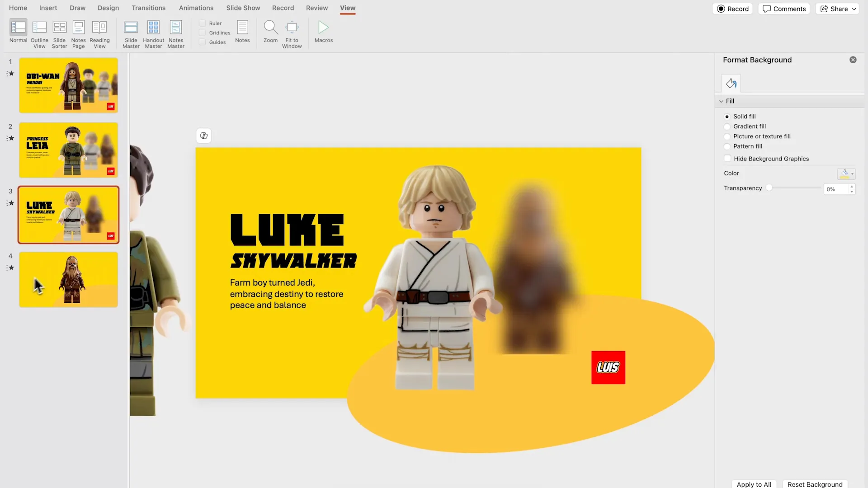Enable the Ruler checkbox
This screenshot has width=868, height=488.
[x=203, y=23]
